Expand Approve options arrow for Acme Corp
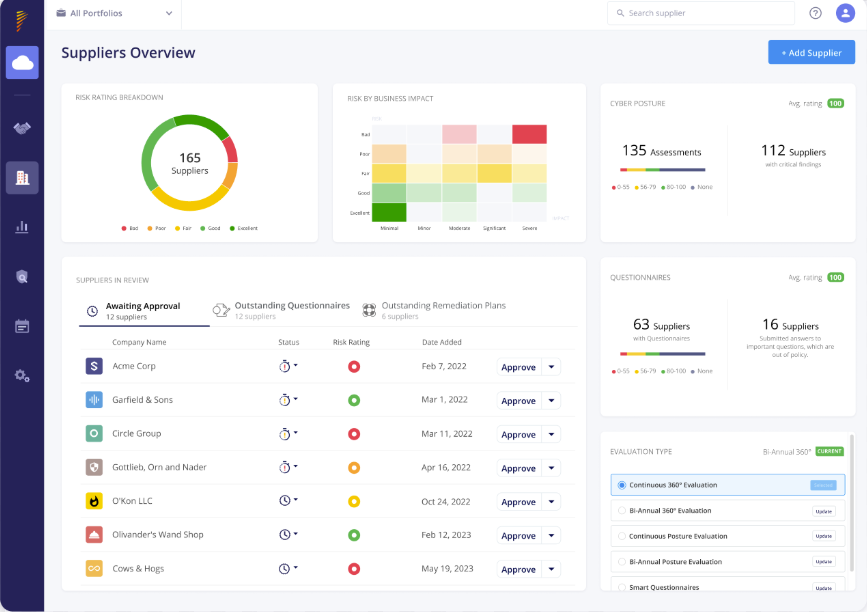Screen dimensions: 867x612 click(x=551, y=367)
